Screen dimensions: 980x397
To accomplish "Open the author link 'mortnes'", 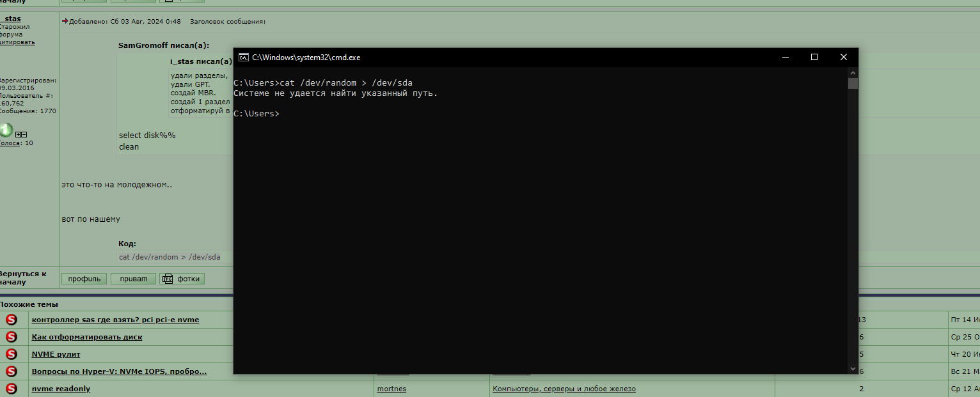I will 391,389.
